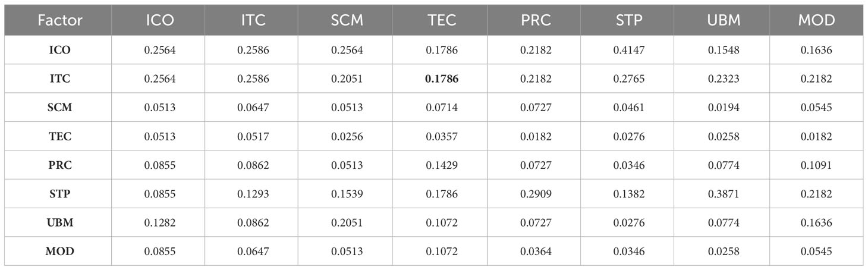This screenshot has width=868, height=270.
Task: Click the MOD column header
Action: pyautogui.click(x=816, y=20)
